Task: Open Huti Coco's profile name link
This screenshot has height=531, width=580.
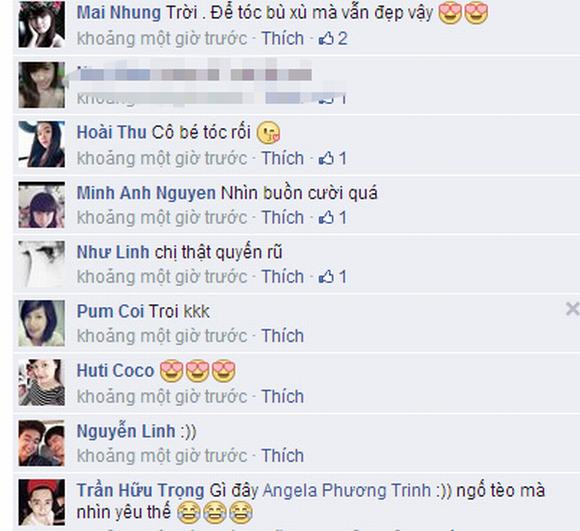Action: click(x=115, y=371)
